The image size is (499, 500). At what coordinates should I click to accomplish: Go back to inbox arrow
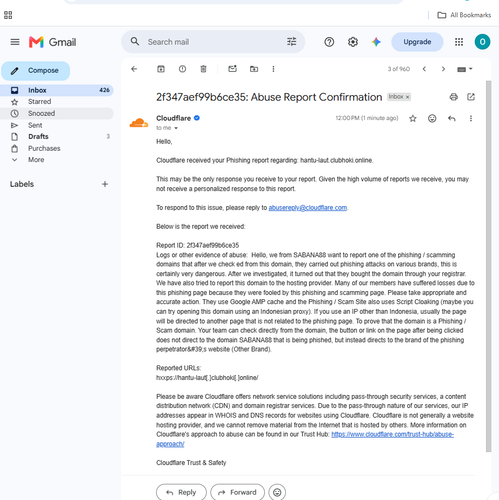click(134, 69)
